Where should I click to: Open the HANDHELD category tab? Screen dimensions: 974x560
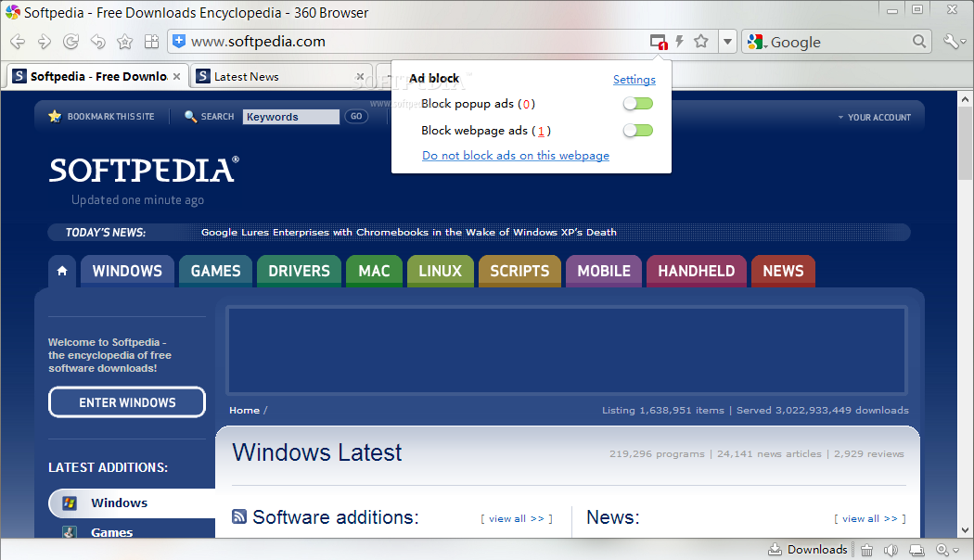697,271
